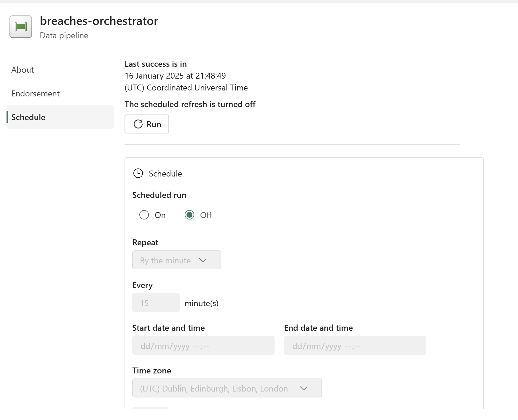This screenshot has width=518, height=420.
Task: Select the UTC Dublin Edinburgh Lisbon London timezone box
Action: pyautogui.click(x=227, y=388)
